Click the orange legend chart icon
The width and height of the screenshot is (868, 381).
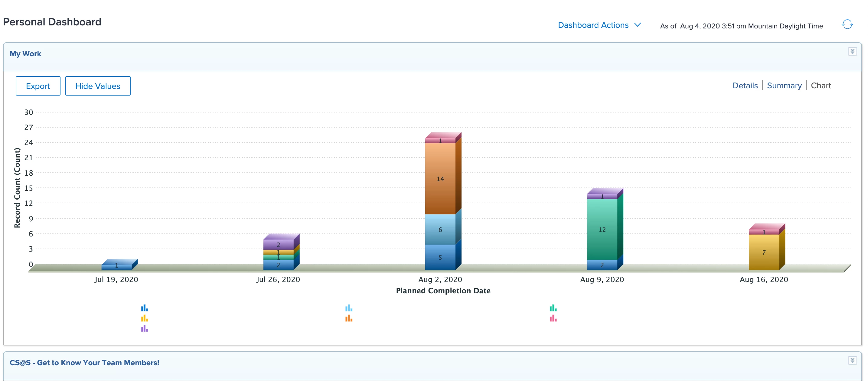pos(348,318)
